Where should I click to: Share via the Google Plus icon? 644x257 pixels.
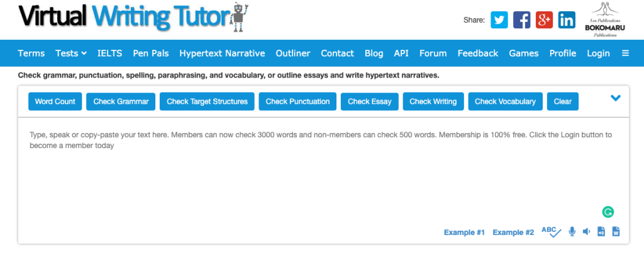point(544,20)
